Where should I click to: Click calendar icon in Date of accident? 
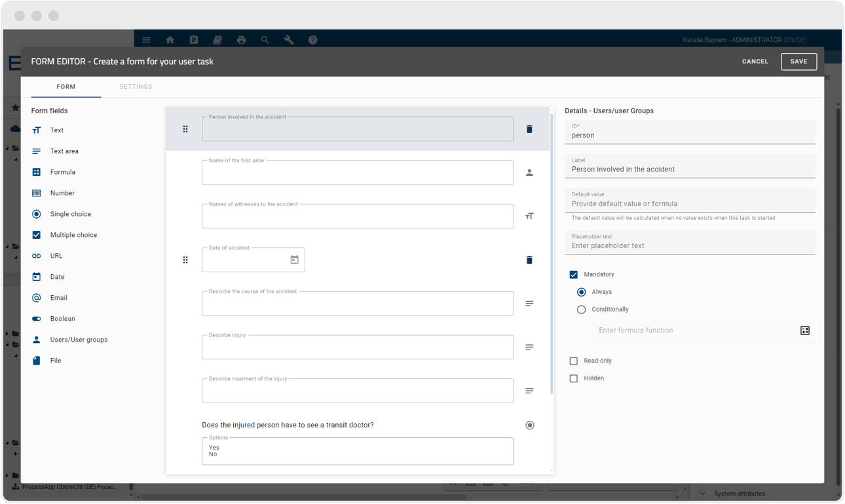[295, 260]
